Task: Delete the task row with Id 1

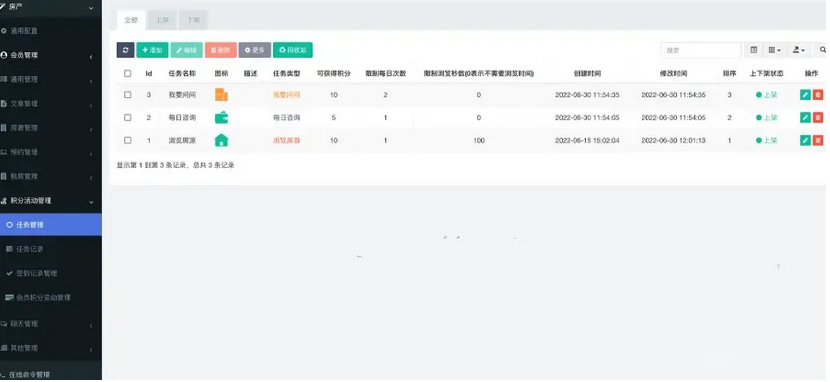Action: 818,140
